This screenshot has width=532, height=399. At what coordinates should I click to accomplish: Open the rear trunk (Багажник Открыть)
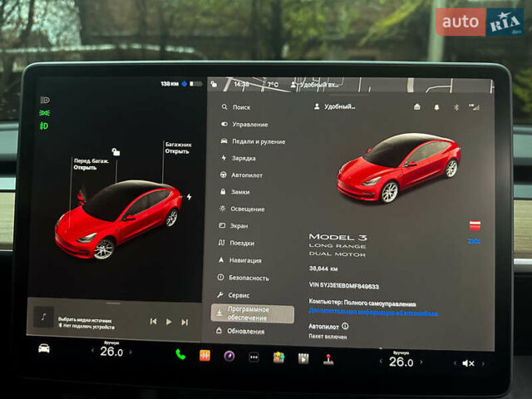(x=178, y=148)
